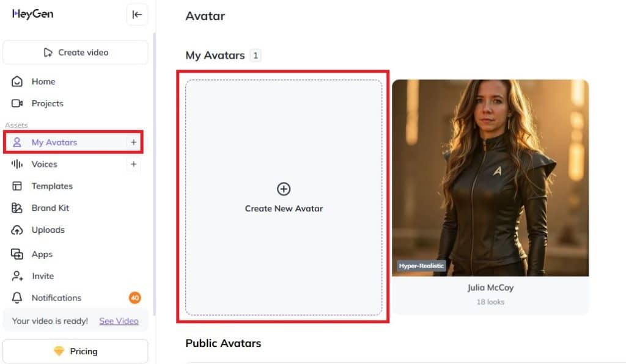Open the Voices section
The width and height of the screenshot is (626, 364).
click(x=44, y=164)
